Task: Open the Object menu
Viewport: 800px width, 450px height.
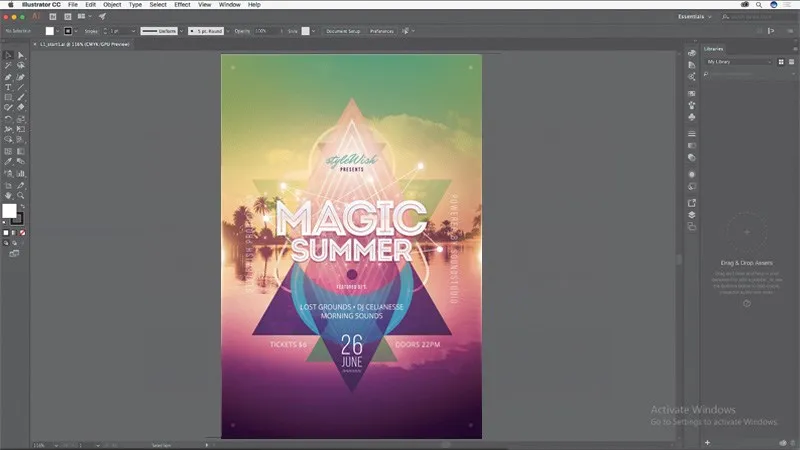Action: pos(112,5)
